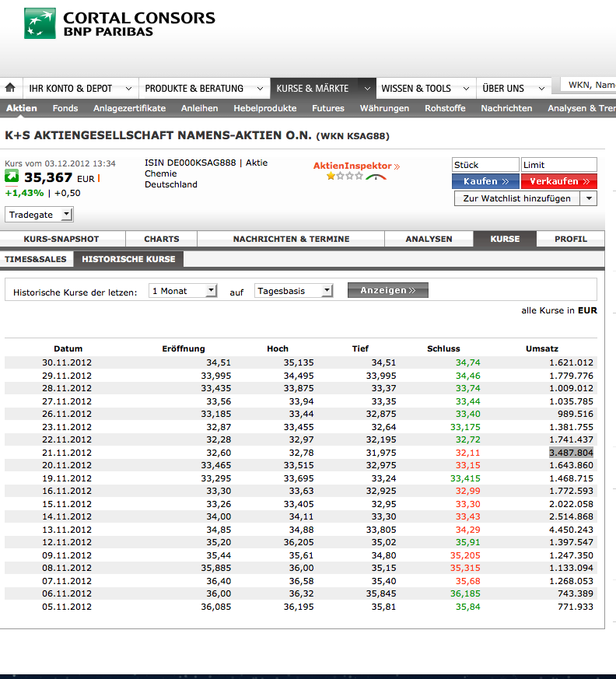Select the Nachrichten submenu item

pos(506,108)
